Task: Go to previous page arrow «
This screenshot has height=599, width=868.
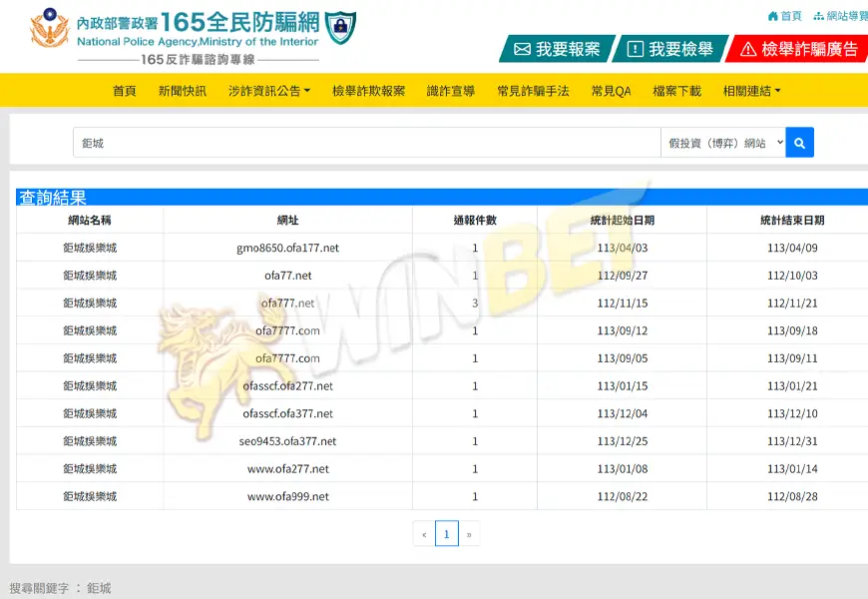Action: (424, 534)
